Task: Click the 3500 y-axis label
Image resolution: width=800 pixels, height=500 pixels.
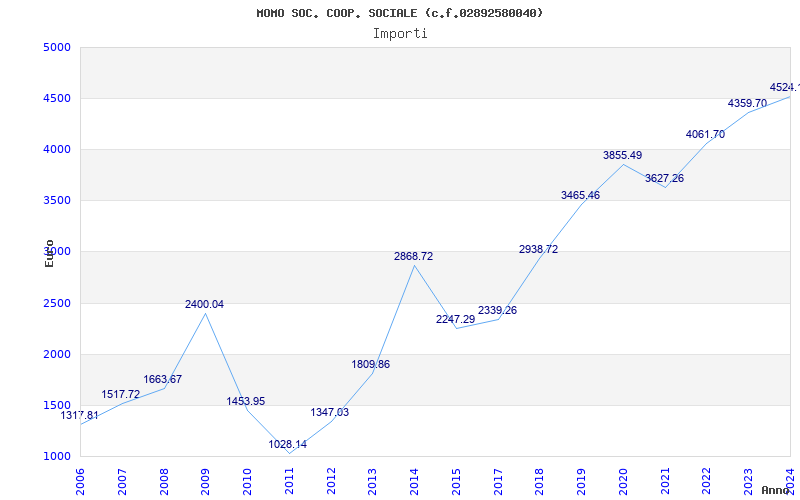Action: coord(57,201)
